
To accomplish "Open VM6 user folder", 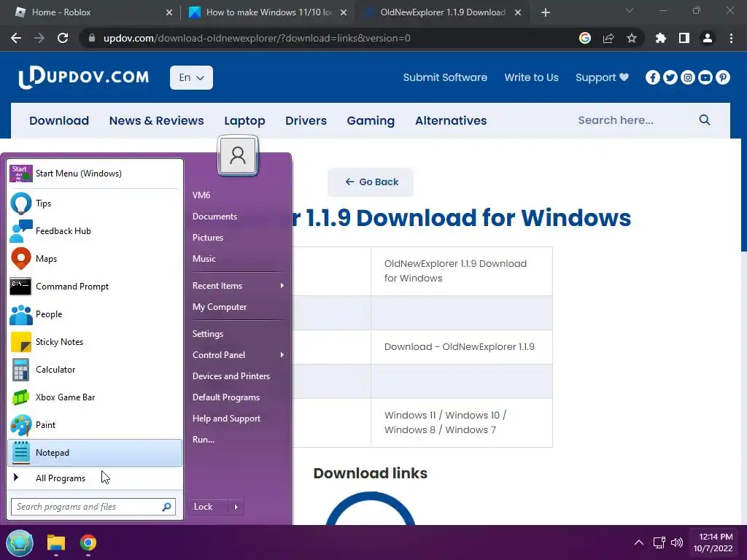I will 201,195.
